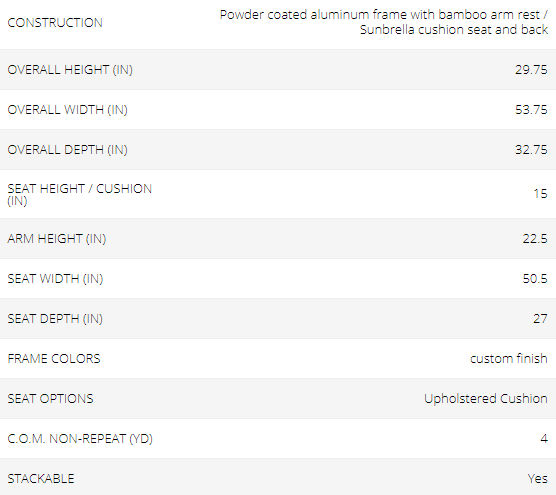Click the SEAT DEPTH (IN) label
The height and width of the screenshot is (495, 556).
pos(55,319)
